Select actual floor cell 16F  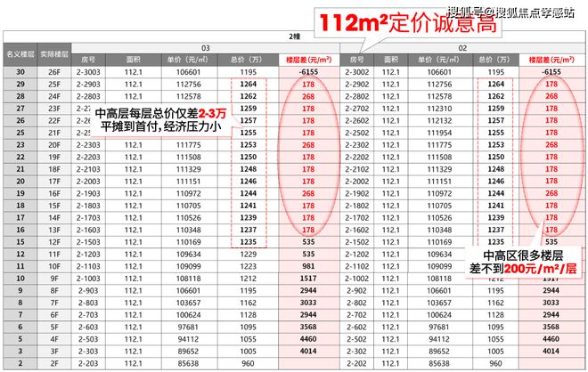54,194
